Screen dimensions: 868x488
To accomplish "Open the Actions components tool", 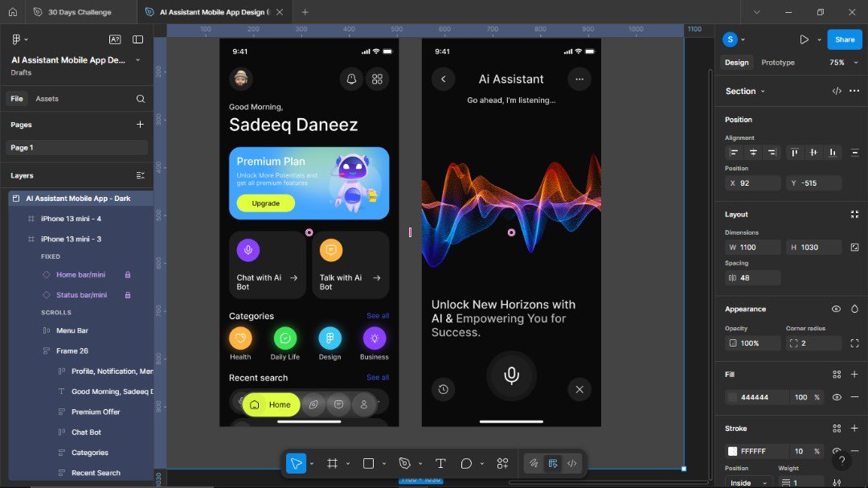I will (x=502, y=464).
